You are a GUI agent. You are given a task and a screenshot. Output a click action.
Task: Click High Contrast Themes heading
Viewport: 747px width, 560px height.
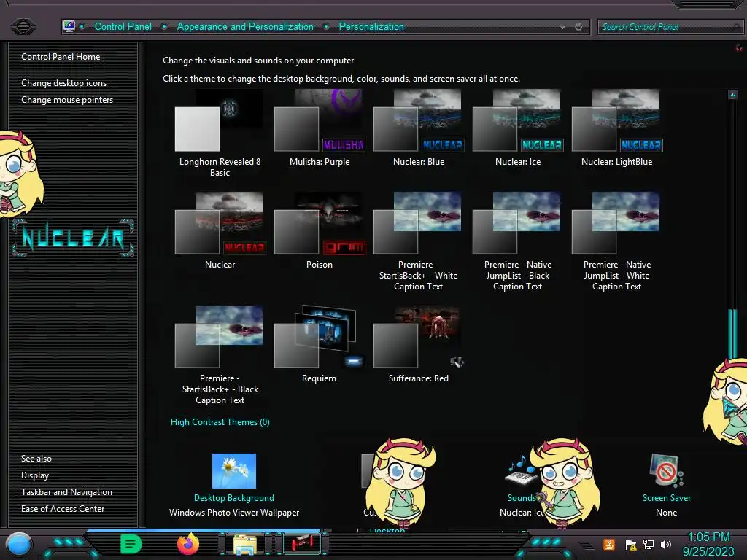click(220, 422)
